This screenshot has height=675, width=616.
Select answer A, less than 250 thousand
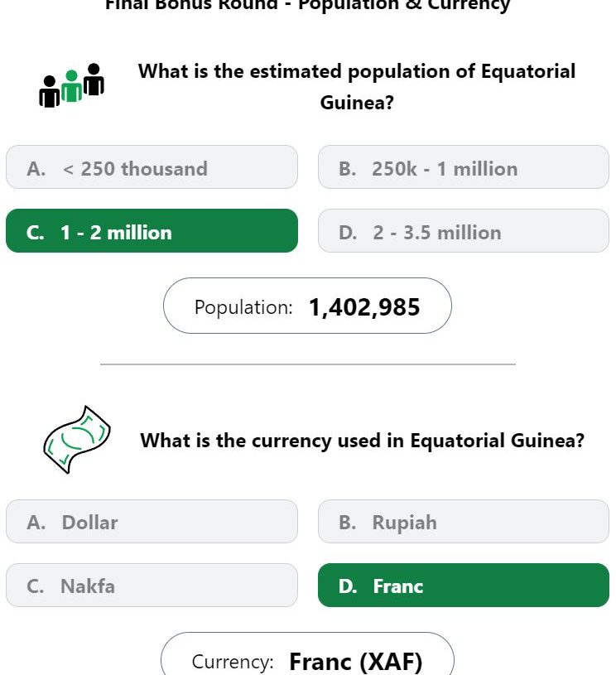click(152, 167)
